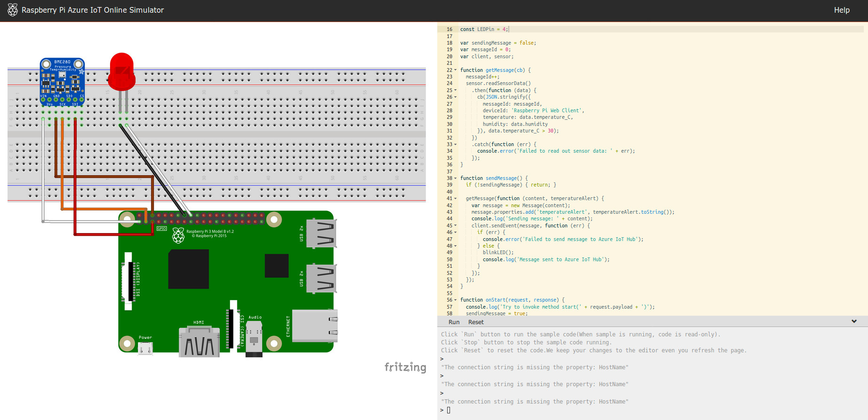Click the 'Raspberry Pi Azure IoT Online Simulator' title

[93, 10]
